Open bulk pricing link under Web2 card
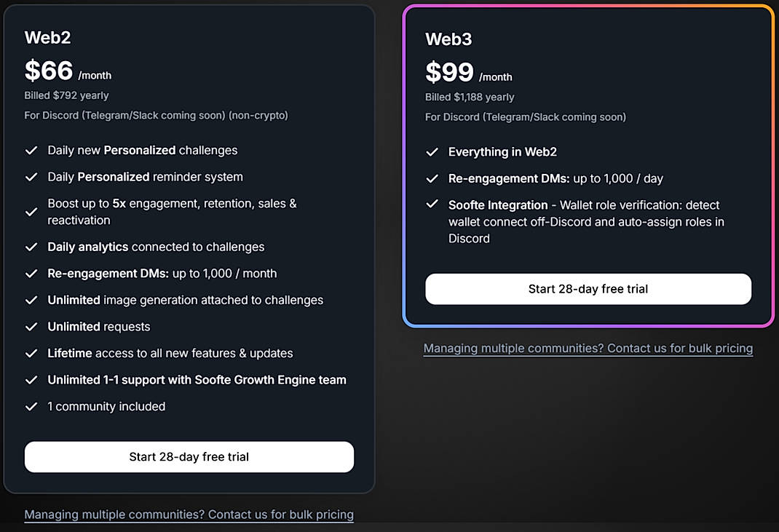Screen dimensions: 779x532 point(189,514)
